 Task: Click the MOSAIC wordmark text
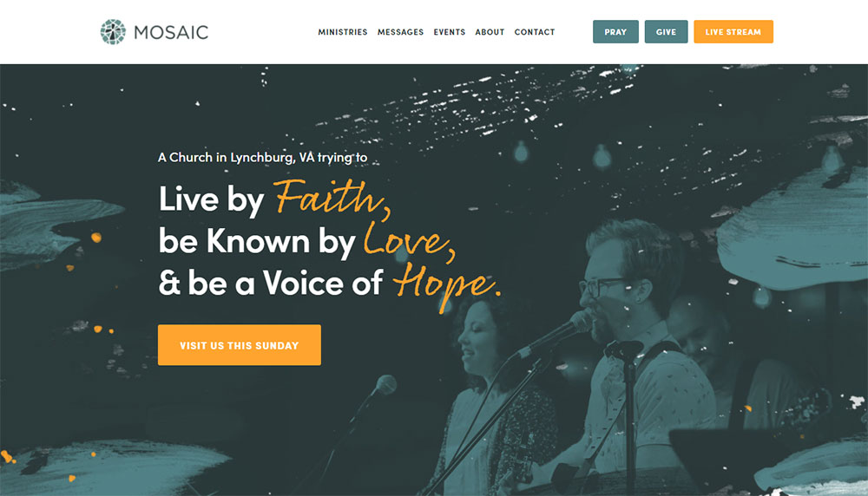coord(171,32)
